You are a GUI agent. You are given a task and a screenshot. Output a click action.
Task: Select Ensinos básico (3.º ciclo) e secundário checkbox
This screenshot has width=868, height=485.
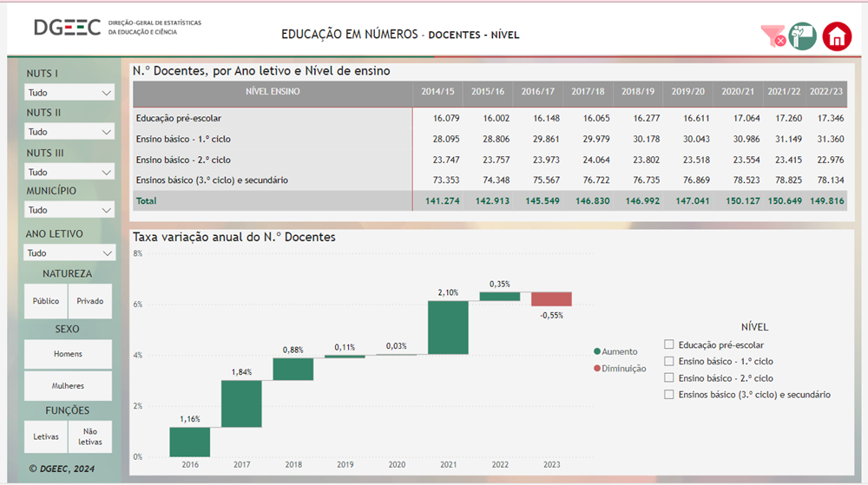click(x=668, y=394)
